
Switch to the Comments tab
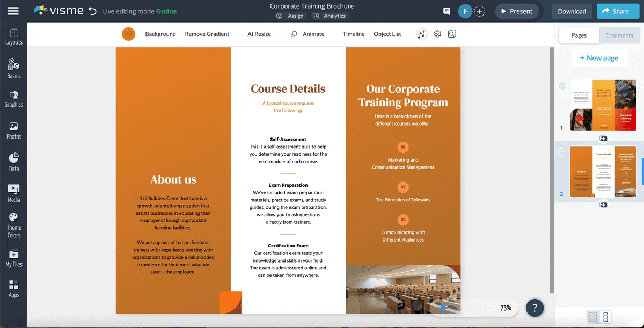coord(619,35)
